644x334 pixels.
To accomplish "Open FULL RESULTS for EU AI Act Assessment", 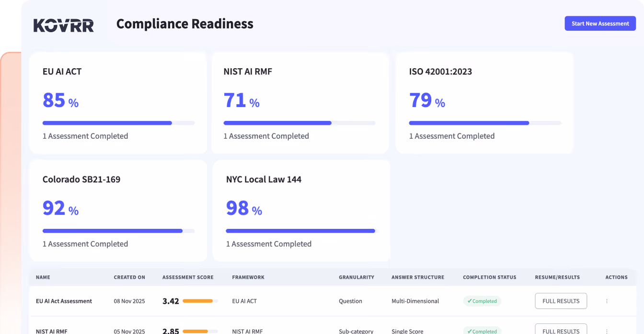I will [x=561, y=301].
